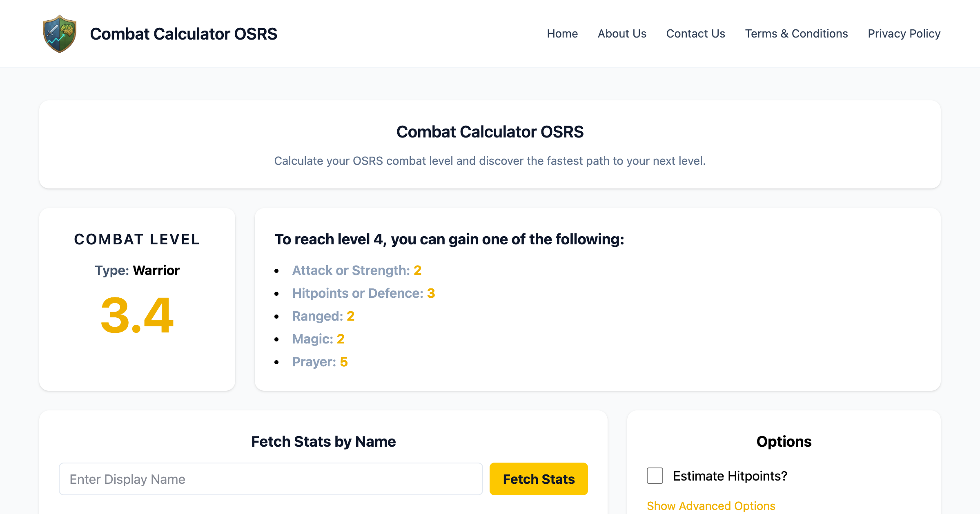The height and width of the screenshot is (514, 980).
Task: Click the Type: Warrior label
Action: (x=137, y=270)
